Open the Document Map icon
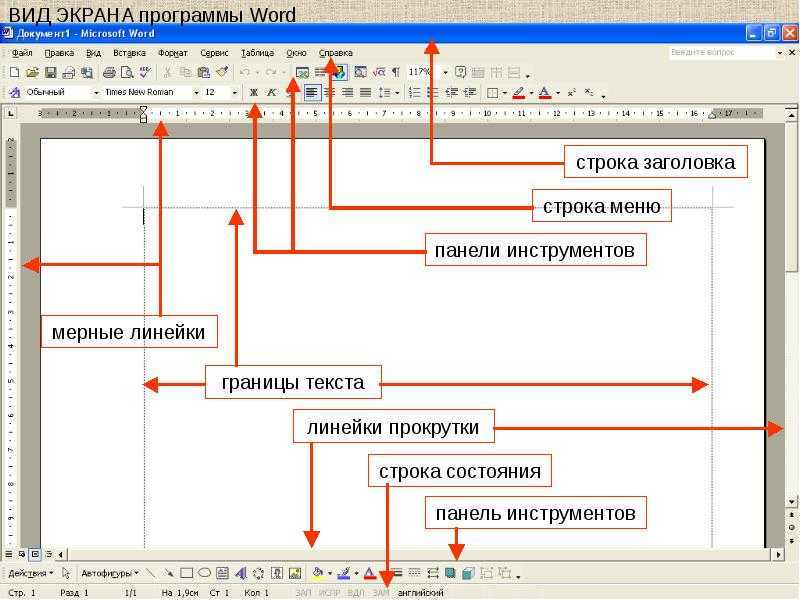 pos(360,72)
